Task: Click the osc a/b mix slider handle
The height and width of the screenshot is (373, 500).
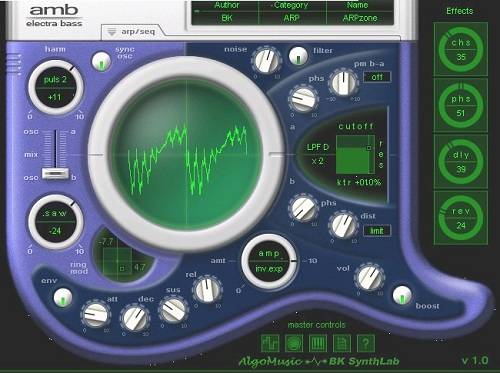Action: [55, 174]
